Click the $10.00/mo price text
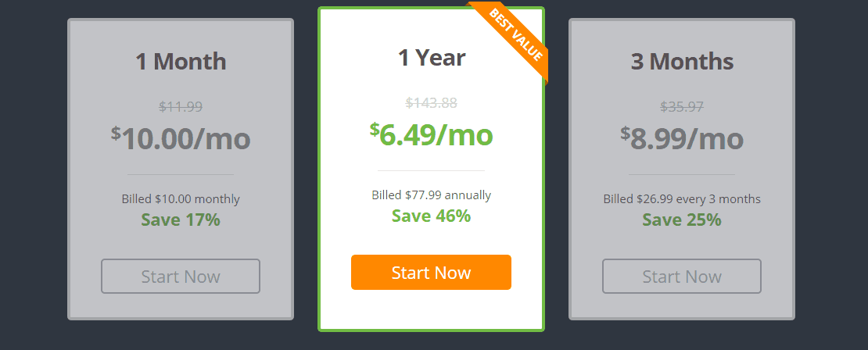The image size is (868, 350). click(x=181, y=138)
